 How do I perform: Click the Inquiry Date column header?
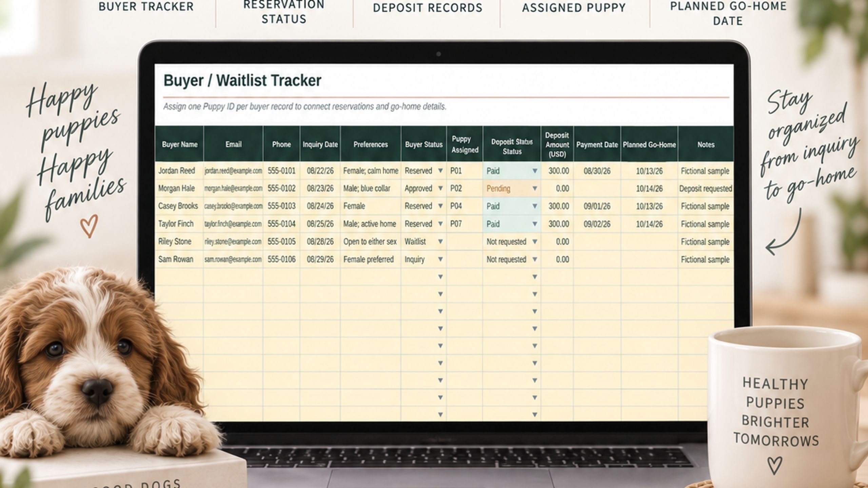320,144
